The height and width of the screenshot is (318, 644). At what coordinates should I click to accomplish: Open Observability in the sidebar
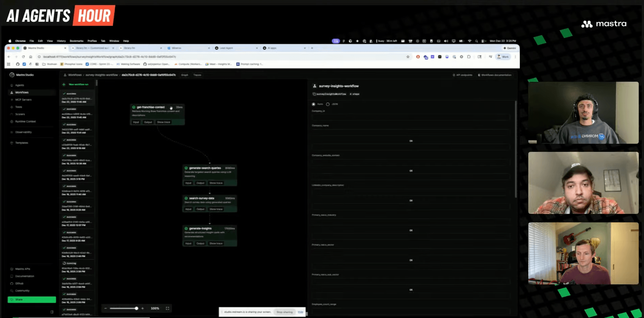23,132
